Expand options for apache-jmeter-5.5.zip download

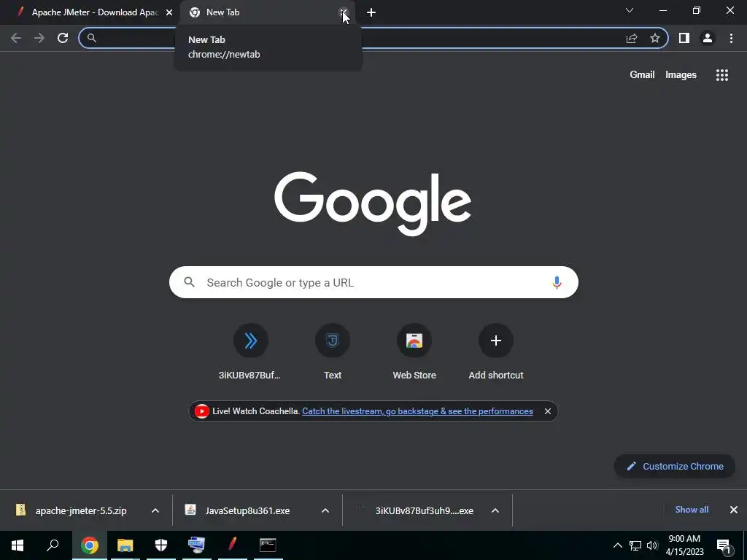155,510
